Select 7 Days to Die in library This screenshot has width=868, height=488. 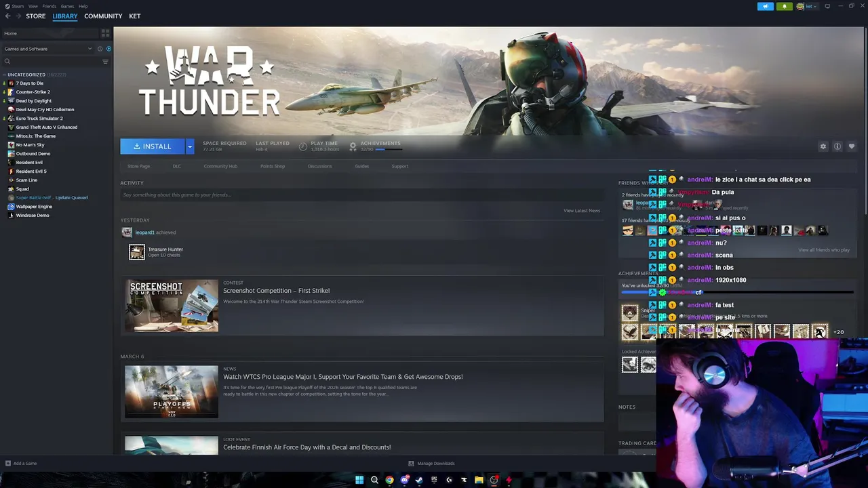(x=30, y=83)
